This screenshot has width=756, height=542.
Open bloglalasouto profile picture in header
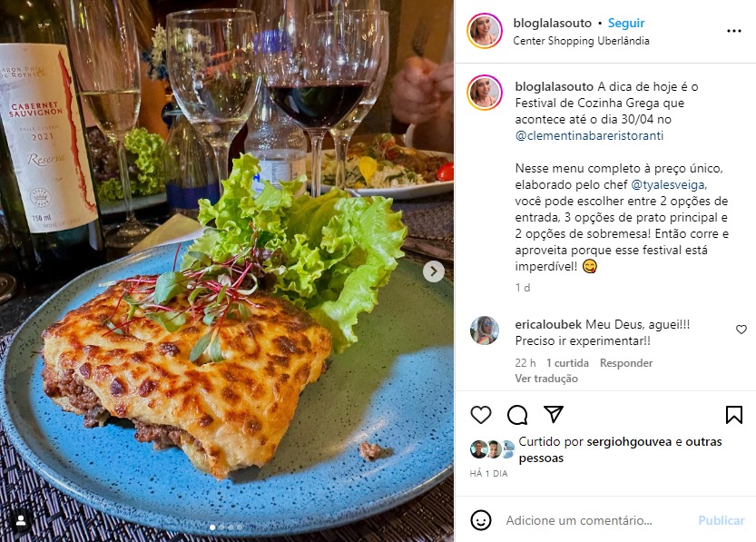pos(484,31)
